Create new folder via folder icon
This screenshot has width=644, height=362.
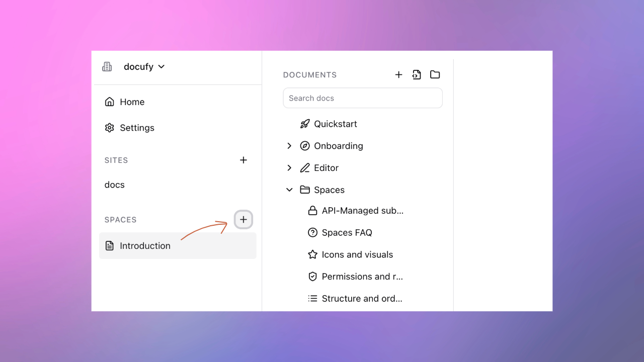point(435,75)
